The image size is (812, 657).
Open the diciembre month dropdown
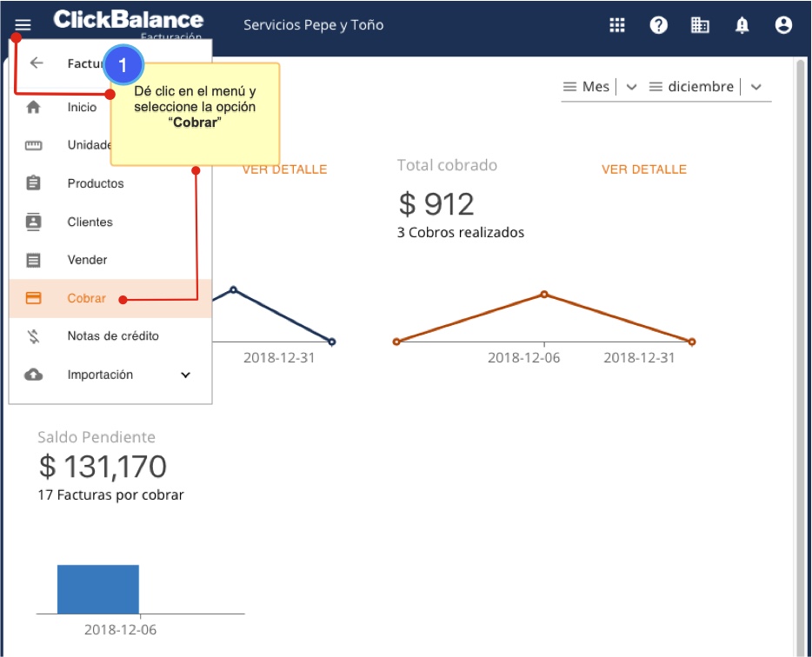[x=706, y=87]
